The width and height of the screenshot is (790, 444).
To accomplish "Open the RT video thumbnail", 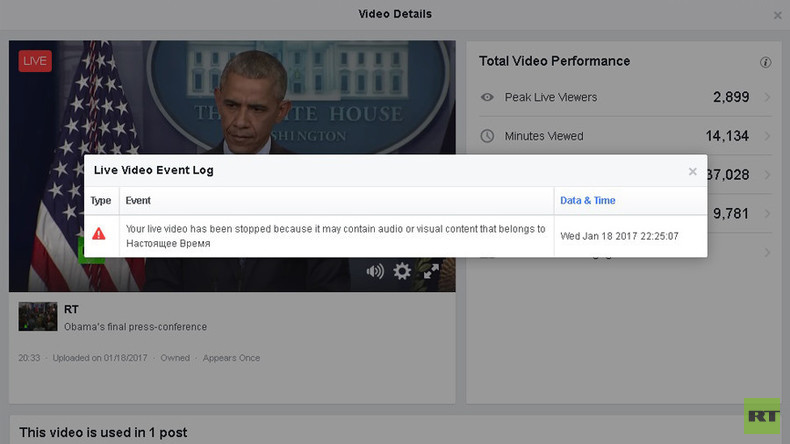I will coord(38,316).
